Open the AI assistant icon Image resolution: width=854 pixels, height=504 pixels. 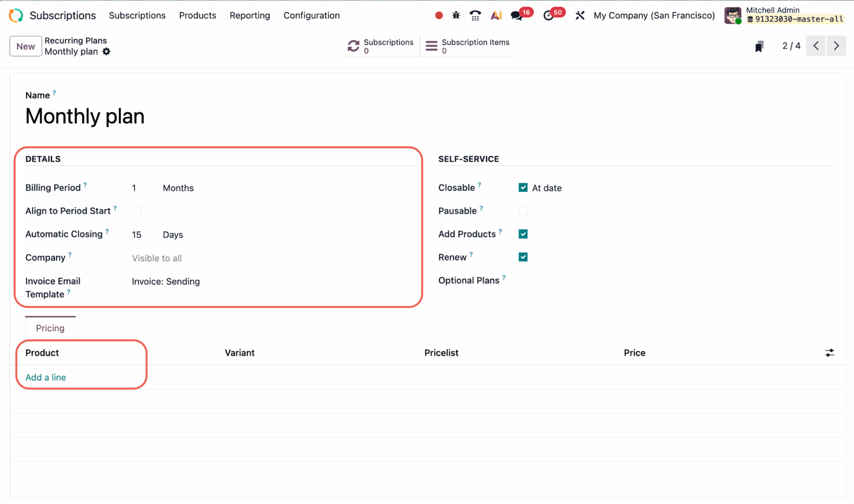pyautogui.click(x=496, y=16)
